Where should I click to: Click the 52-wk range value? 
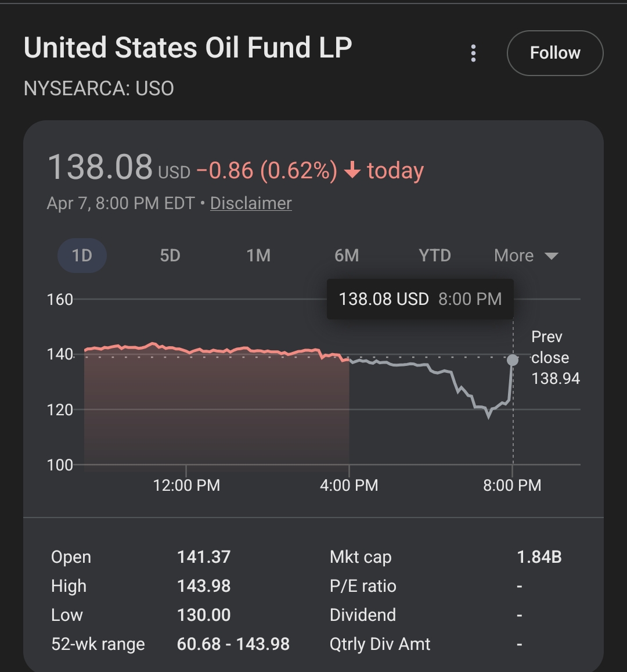[x=233, y=644]
